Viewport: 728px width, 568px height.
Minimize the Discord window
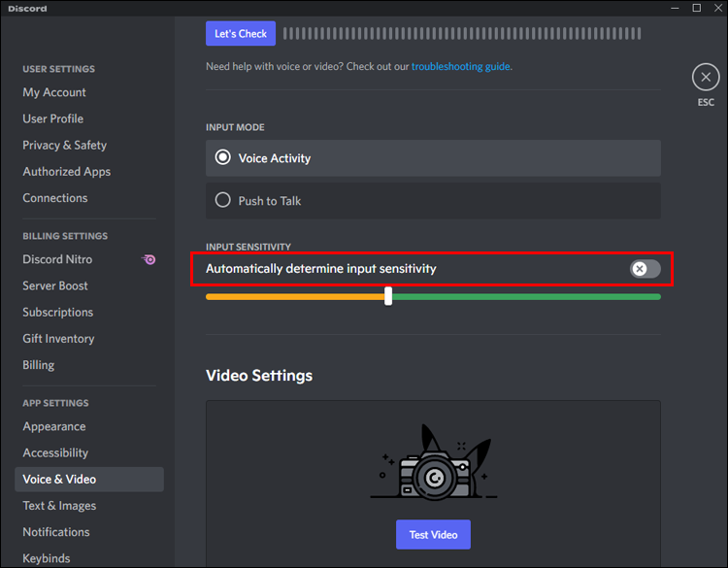pyautogui.click(x=675, y=8)
